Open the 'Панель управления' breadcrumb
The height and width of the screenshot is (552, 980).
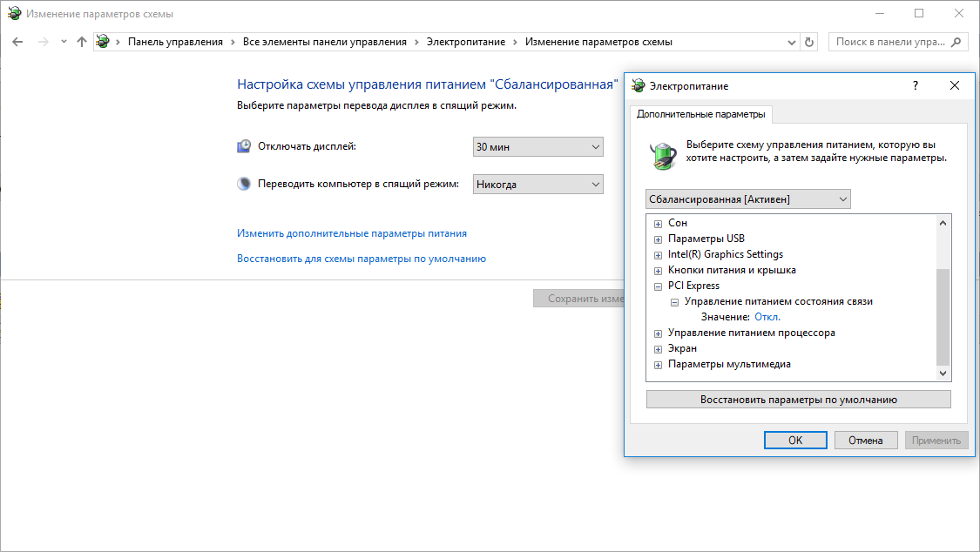175,42
